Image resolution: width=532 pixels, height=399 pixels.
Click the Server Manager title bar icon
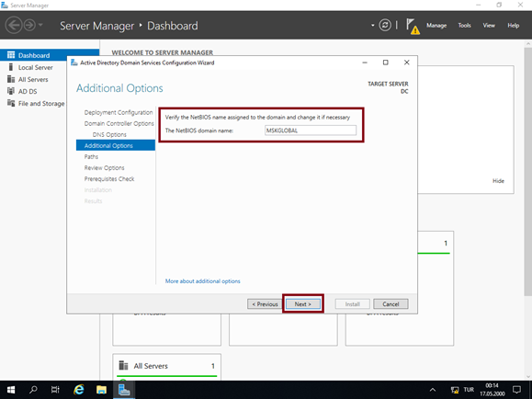5,6
